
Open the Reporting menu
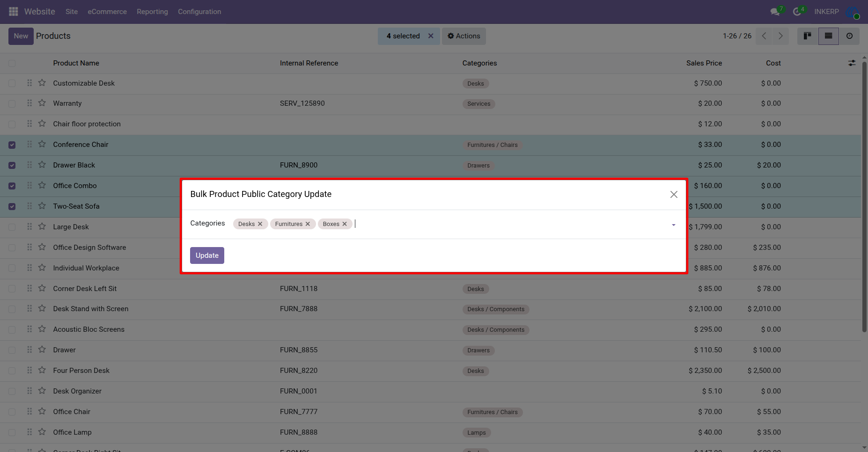tap(152, 11)
